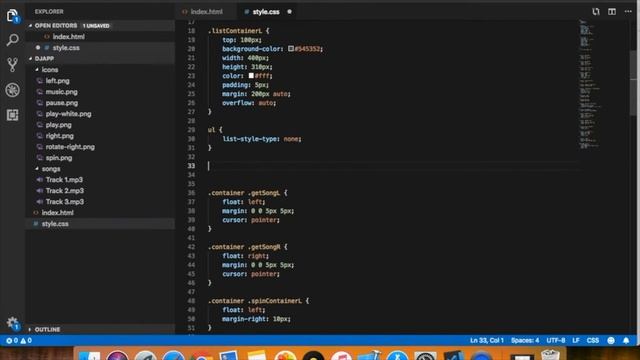Open the More Actions ellipsis menu
640x360 pixels.
628,11
